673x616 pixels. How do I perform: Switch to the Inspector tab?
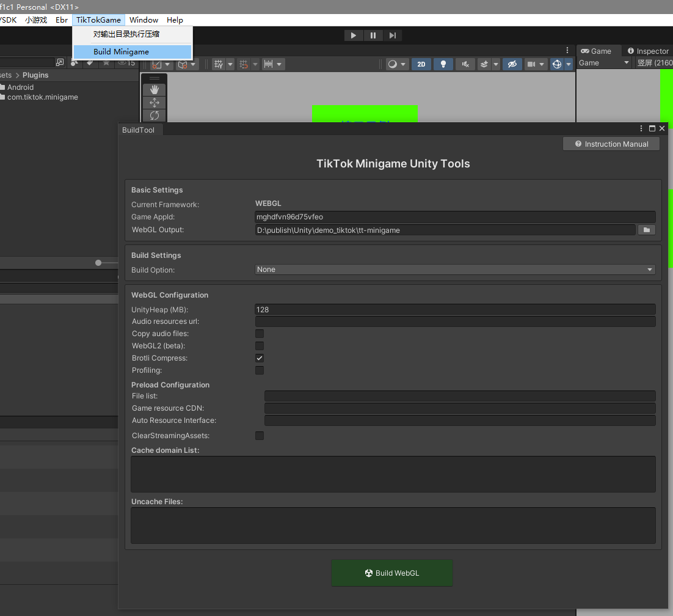(x=648, y=51)
